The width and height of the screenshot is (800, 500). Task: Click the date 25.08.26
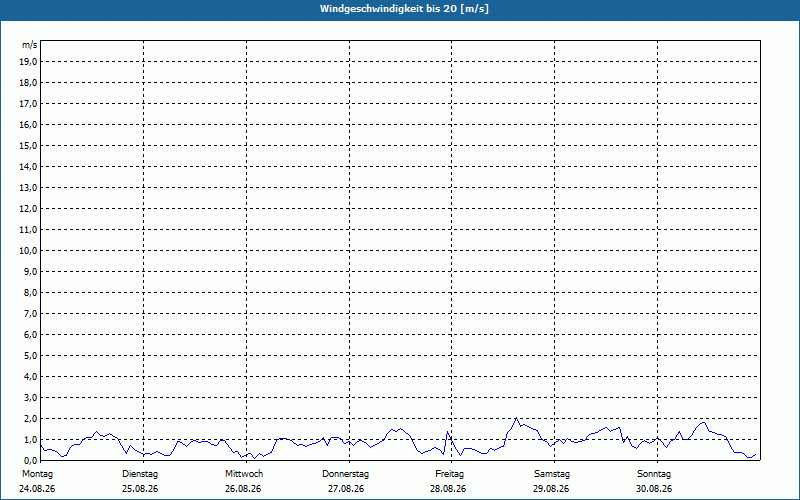pos(140,489)
